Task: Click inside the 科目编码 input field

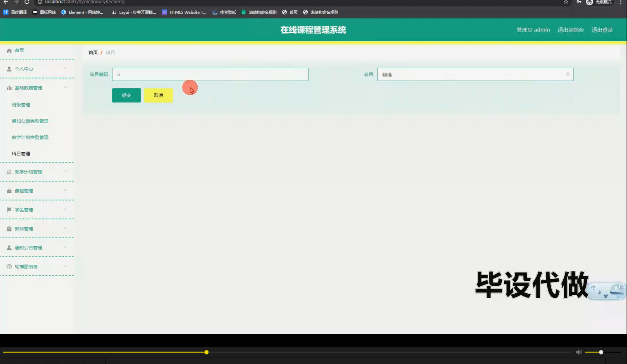Action: pos(210,74)
